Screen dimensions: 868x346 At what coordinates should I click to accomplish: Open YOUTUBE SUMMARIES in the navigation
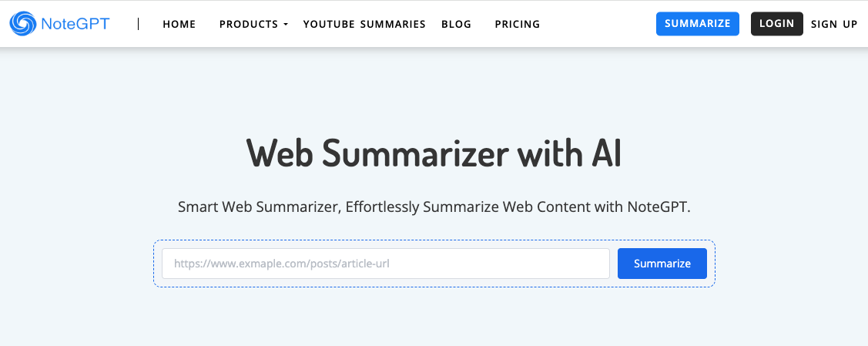[x=364, y=24]
